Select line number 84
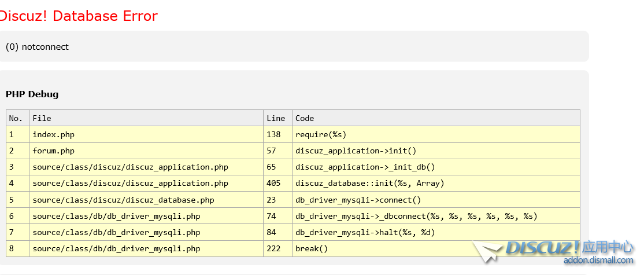644x275 pixels. point(277,232)
